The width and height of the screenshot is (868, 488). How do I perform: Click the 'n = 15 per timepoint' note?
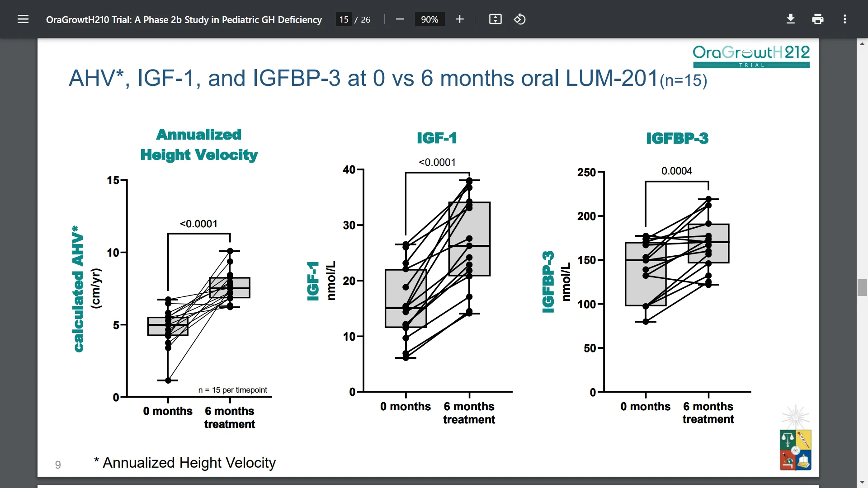pos(233,390)
